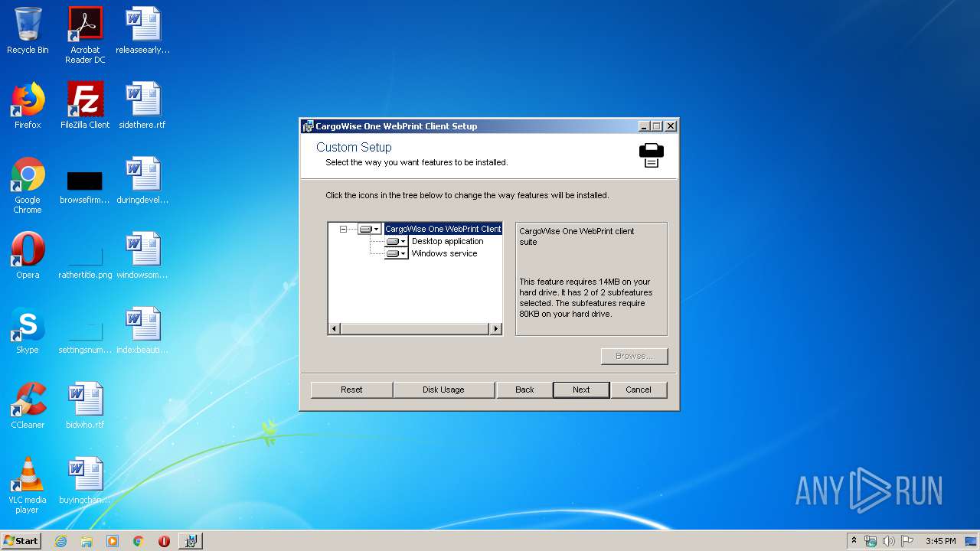Select the releaseearly document icon
980x551 pixels.
tap(142, 31)
